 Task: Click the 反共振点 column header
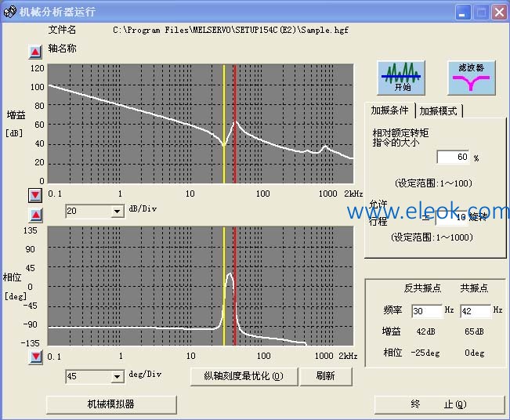pyautogui.click(x=422, y=288)
